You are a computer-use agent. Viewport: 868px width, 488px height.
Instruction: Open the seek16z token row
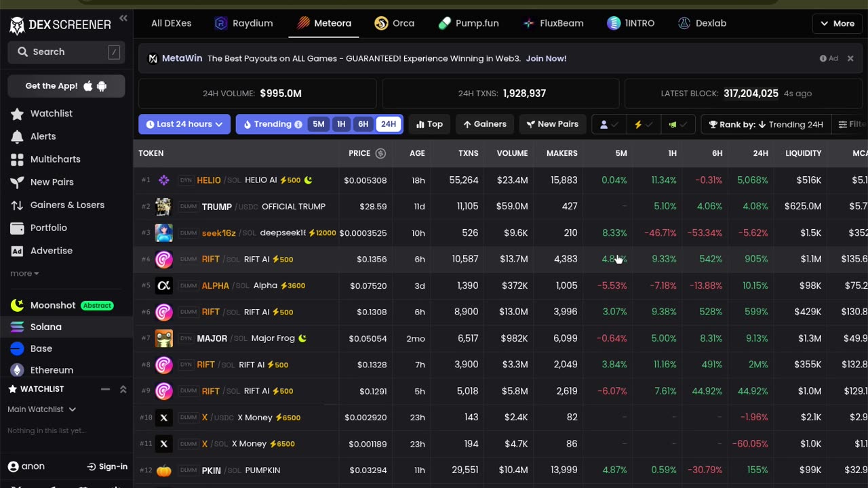(500, 233)
